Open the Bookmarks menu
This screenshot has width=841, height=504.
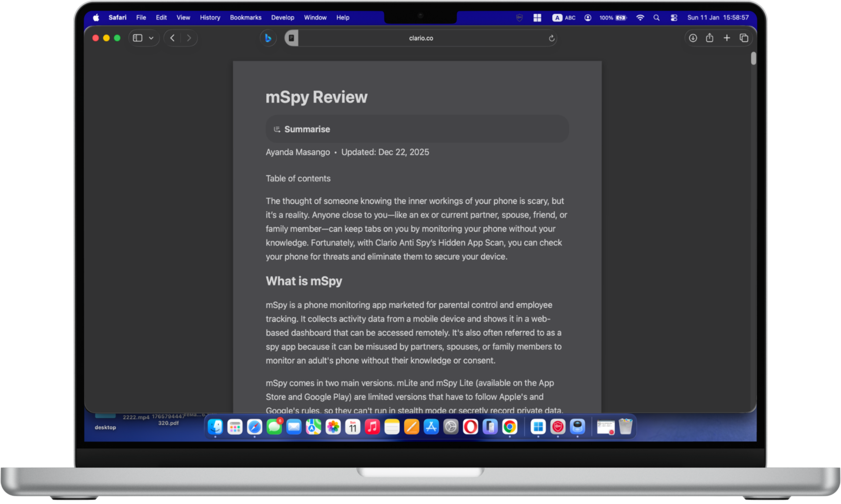246,17
